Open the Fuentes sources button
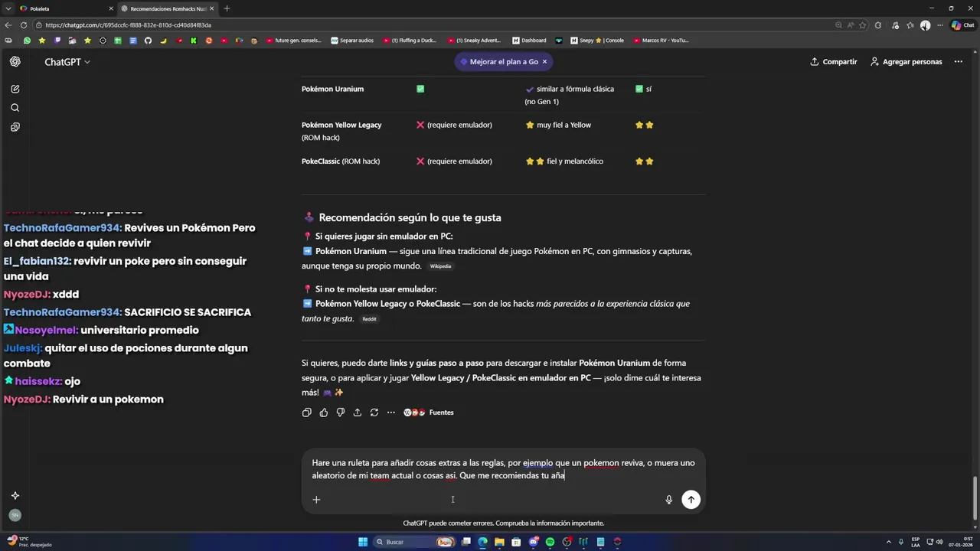This screenshot has width=980, height=551. pyautogui.click(x=429, y=412)
